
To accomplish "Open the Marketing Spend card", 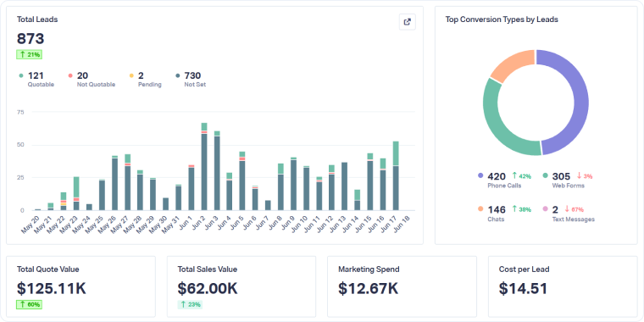I will pos(402,286).
